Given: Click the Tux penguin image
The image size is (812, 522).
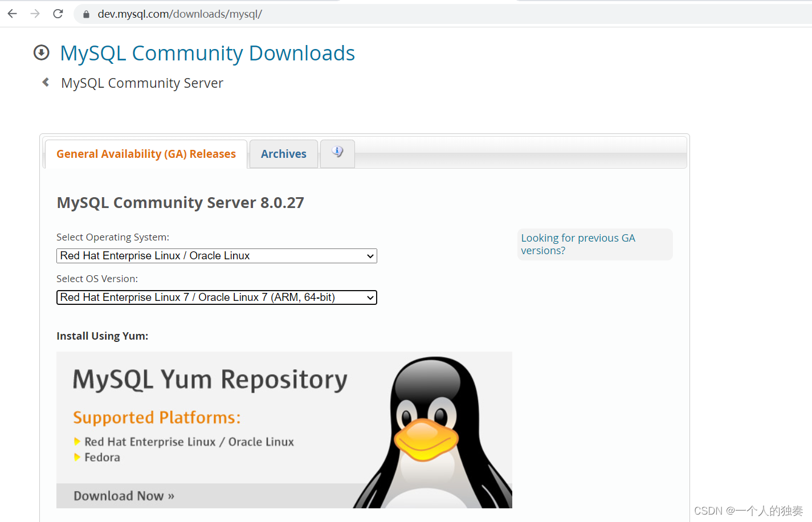Looking at the screenshot, I should click(433, 432).
